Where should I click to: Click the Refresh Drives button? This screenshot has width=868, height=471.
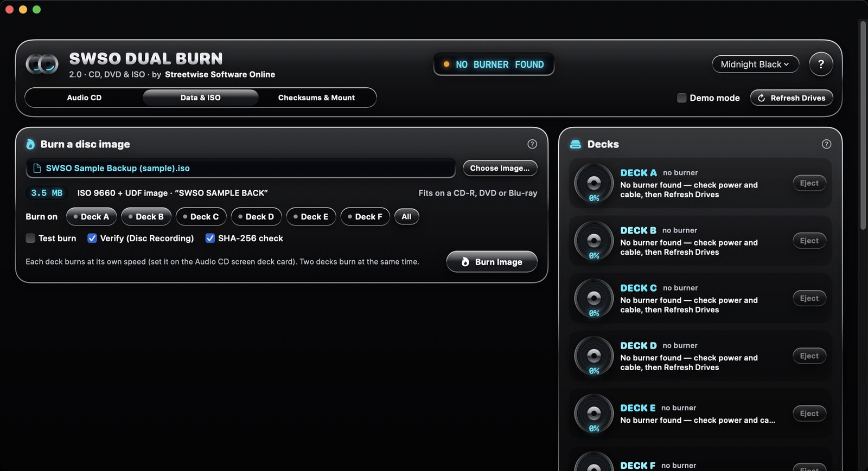pos(792,98)
